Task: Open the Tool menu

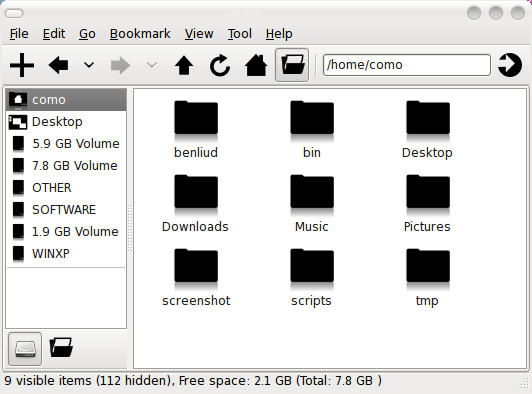Action: click(x=240, y=34)
